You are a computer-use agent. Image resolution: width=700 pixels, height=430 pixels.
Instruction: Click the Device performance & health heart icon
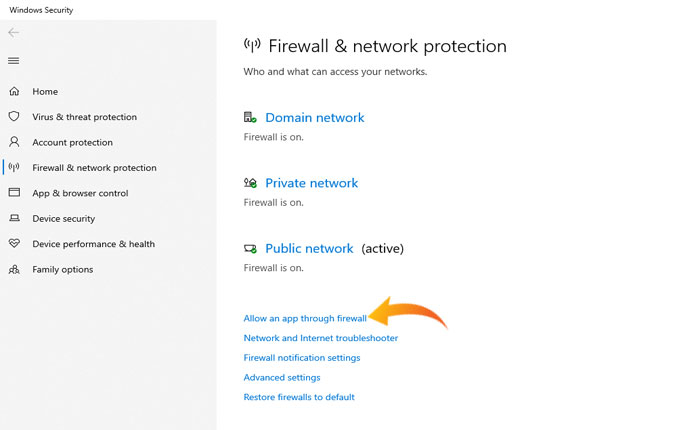(x=14, y=244)
